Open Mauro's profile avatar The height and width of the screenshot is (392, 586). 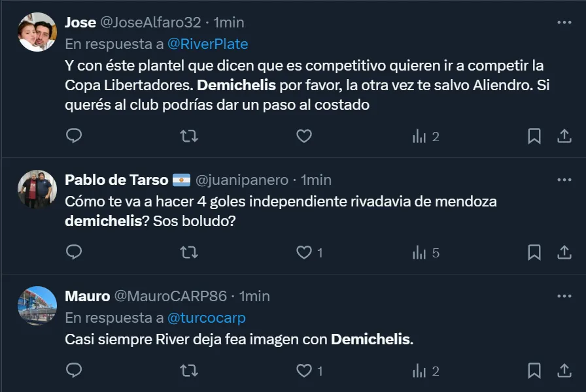[37, 306]
